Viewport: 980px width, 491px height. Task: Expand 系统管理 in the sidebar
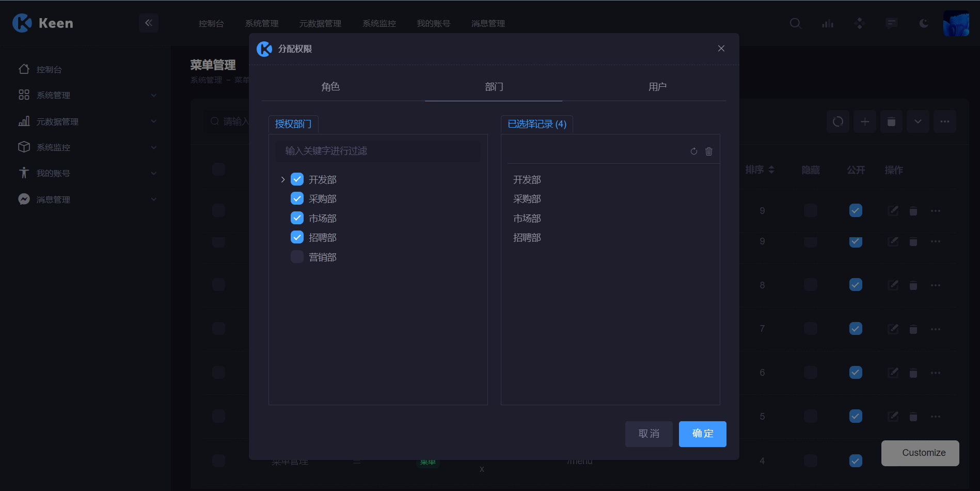pyautogui.click(x=88, y=95)
